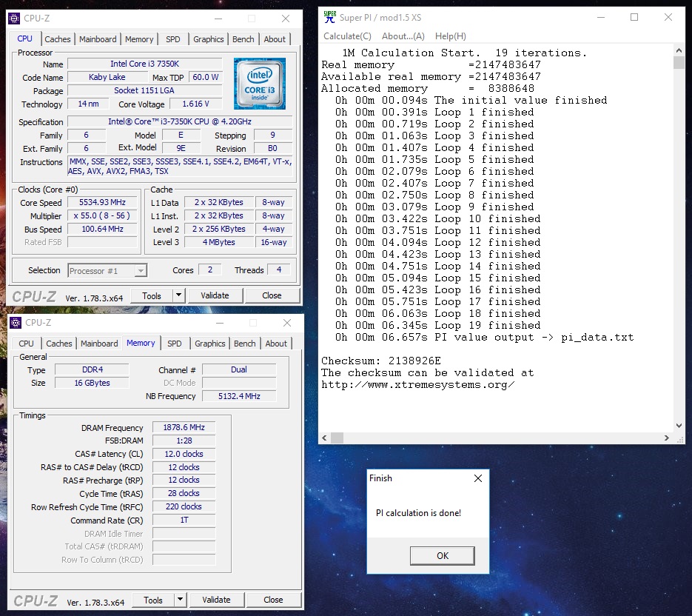Click the Code Name value Kaby Lake
This screenshot has width=692, height=616.
click(x=107, y=77)
